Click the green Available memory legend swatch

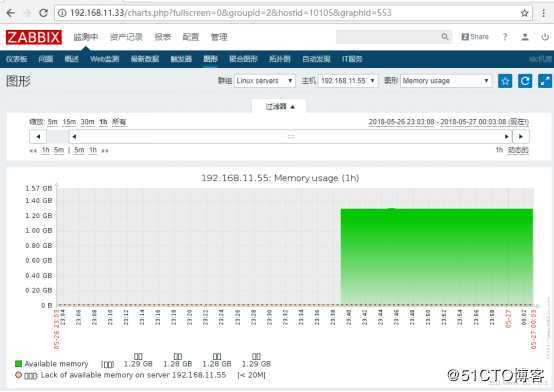click(19, 363)
